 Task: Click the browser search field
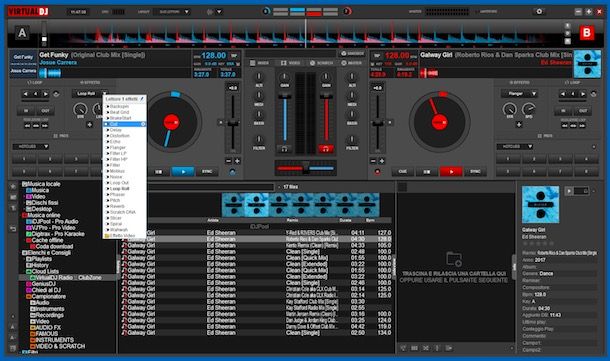210,187
